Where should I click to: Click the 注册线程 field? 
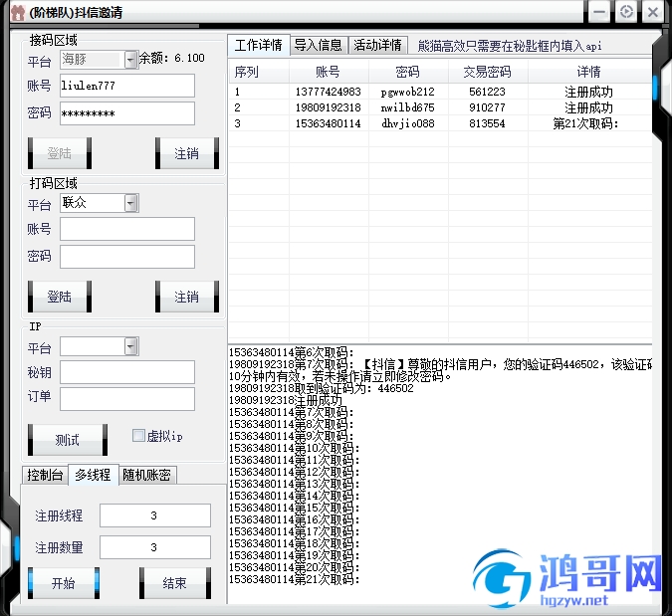pos(155,515)
